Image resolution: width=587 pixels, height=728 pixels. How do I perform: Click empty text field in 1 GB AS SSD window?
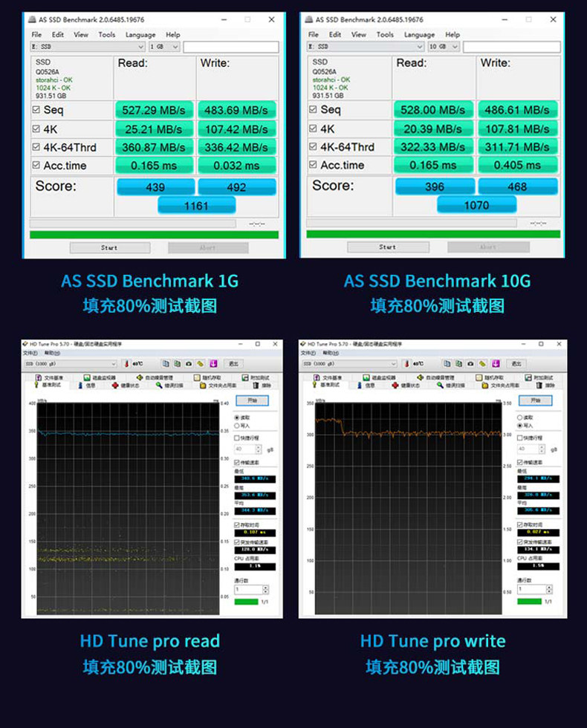[231, 47]
